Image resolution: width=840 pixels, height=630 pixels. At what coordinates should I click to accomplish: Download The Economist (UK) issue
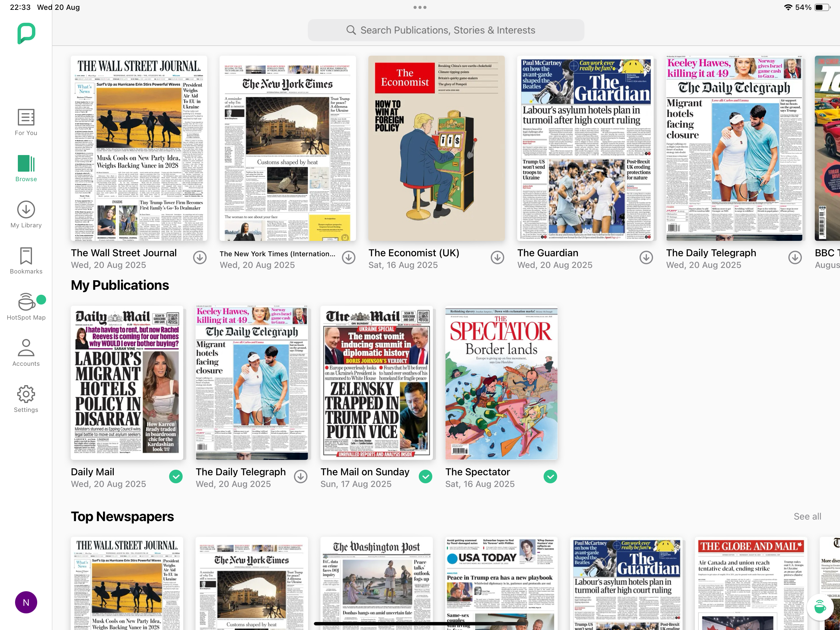point(497,257)
